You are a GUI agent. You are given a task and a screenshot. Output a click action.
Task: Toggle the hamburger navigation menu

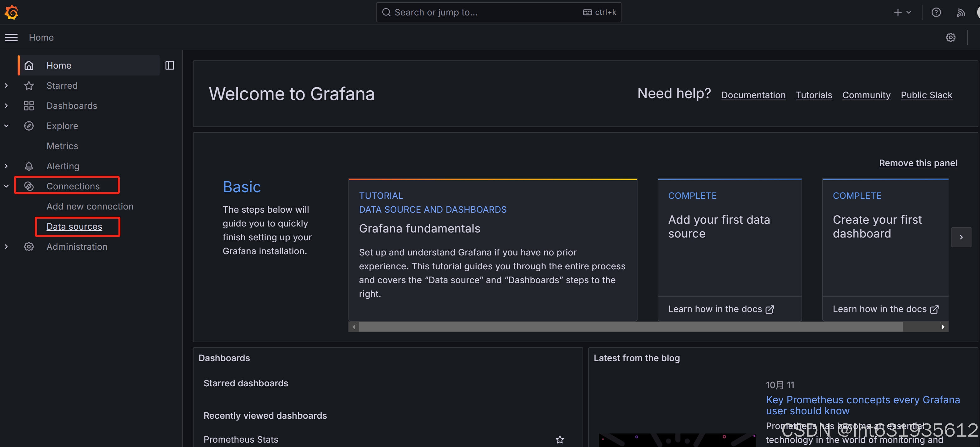11,37
